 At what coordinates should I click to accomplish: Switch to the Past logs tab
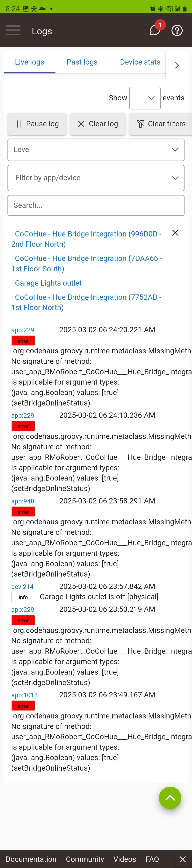click(82, 62)
